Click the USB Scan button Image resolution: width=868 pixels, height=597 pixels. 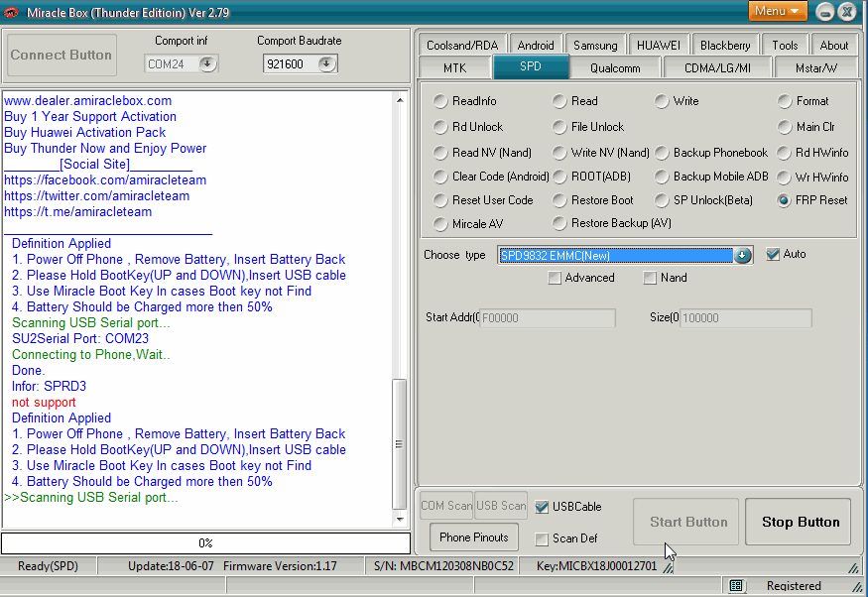pos(501,506)
